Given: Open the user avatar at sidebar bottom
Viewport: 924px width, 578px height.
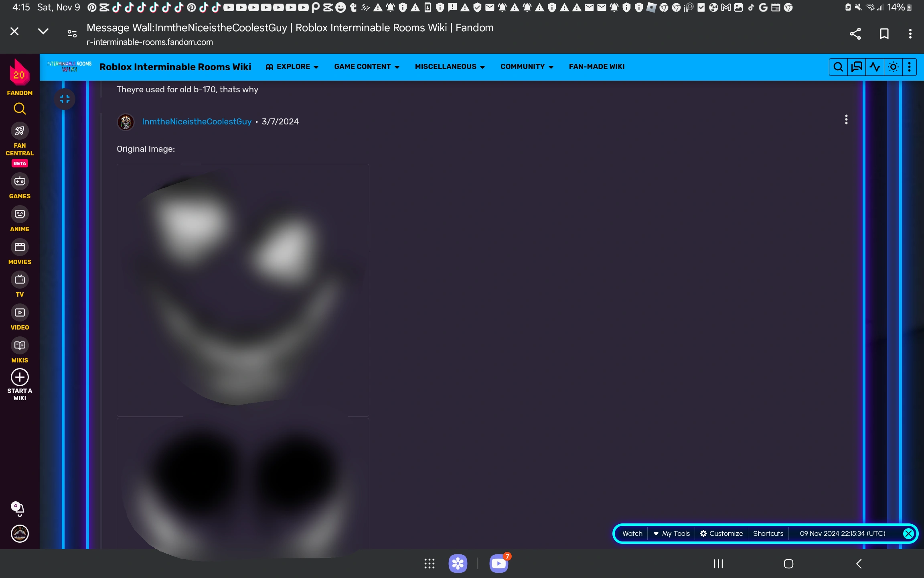Looking at the screenshot, I should (20, 534).
